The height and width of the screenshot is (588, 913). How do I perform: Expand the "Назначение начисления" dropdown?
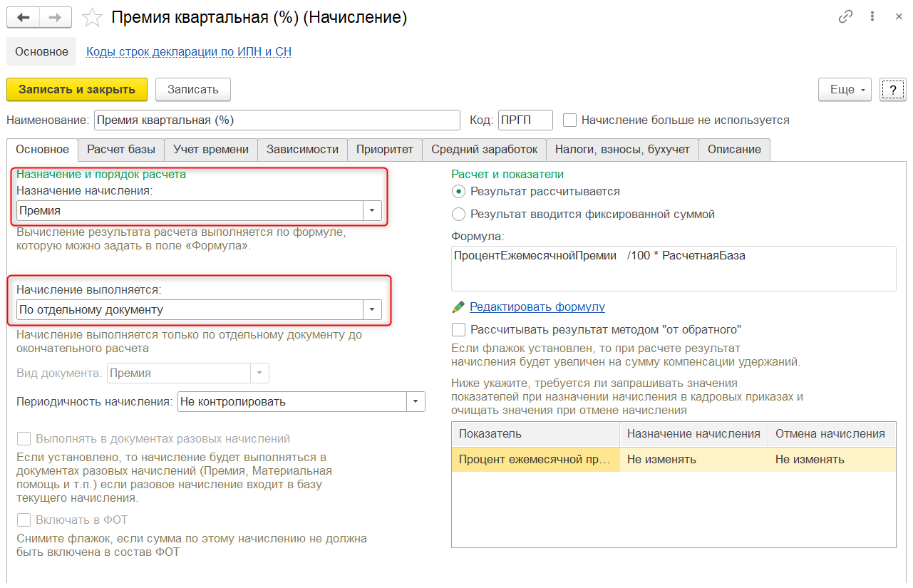372,210
